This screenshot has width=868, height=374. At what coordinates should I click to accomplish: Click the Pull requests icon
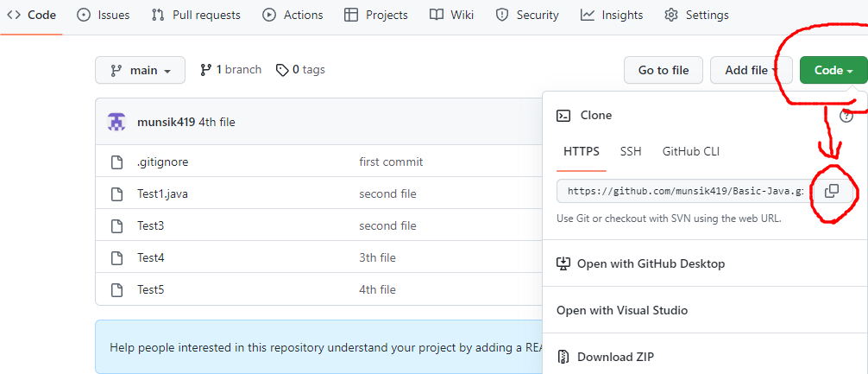click(158, 15)
